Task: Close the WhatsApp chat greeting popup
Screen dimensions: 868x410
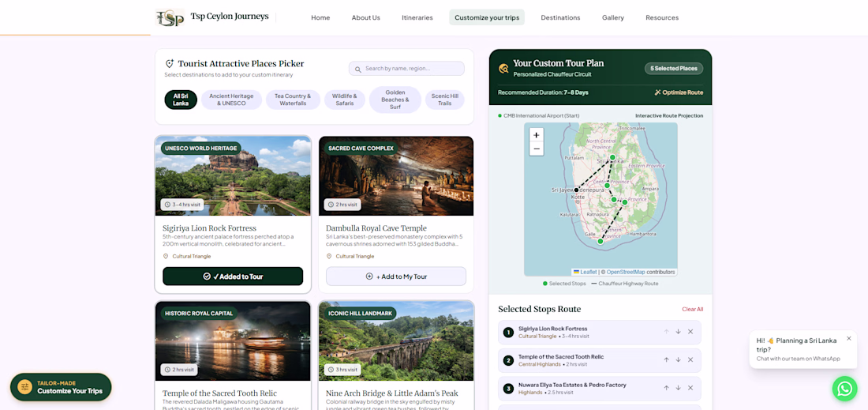Action: click(x=848, y=338)
